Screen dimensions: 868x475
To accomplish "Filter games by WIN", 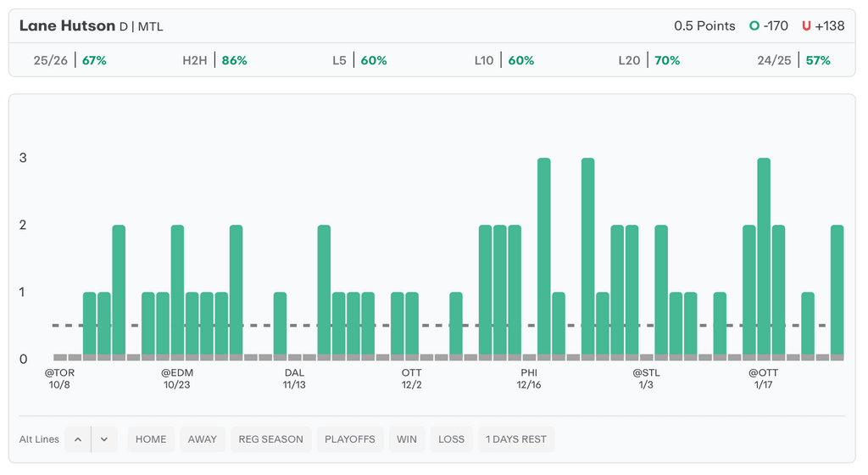I will point(406,439).
